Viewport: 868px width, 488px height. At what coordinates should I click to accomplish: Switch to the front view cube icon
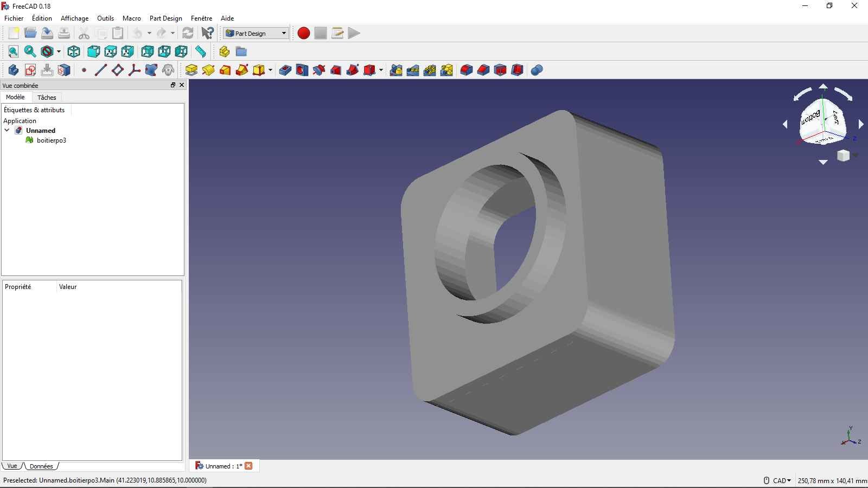(93, 52)
